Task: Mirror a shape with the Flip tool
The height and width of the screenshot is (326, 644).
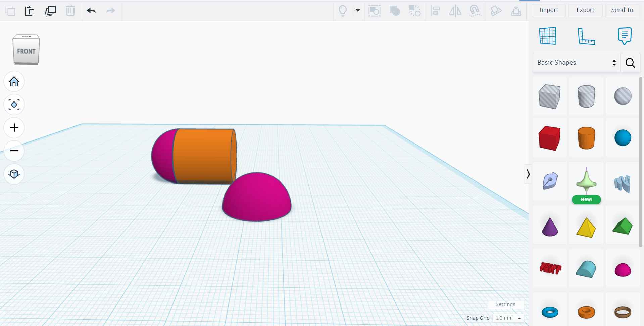Action: pos(455,11)
